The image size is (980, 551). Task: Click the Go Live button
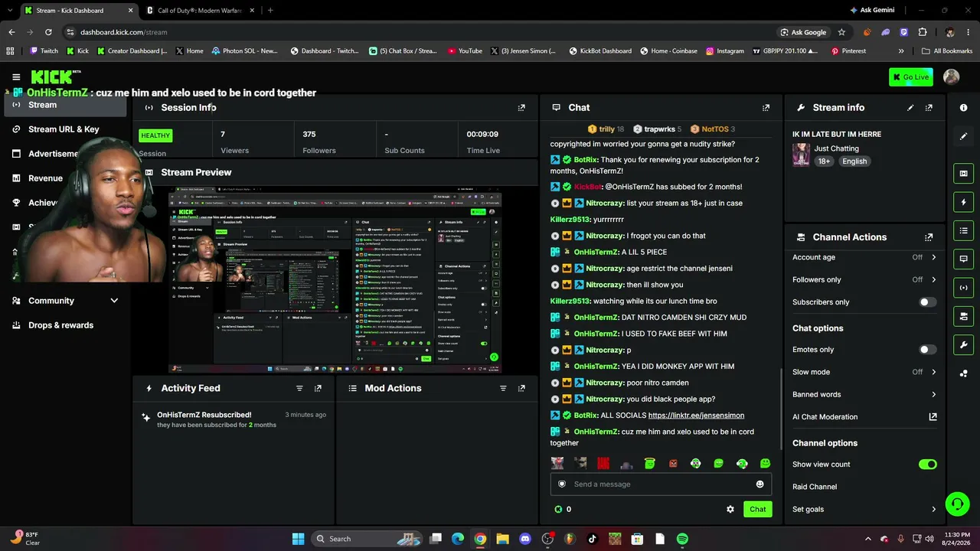pos(911,77)
